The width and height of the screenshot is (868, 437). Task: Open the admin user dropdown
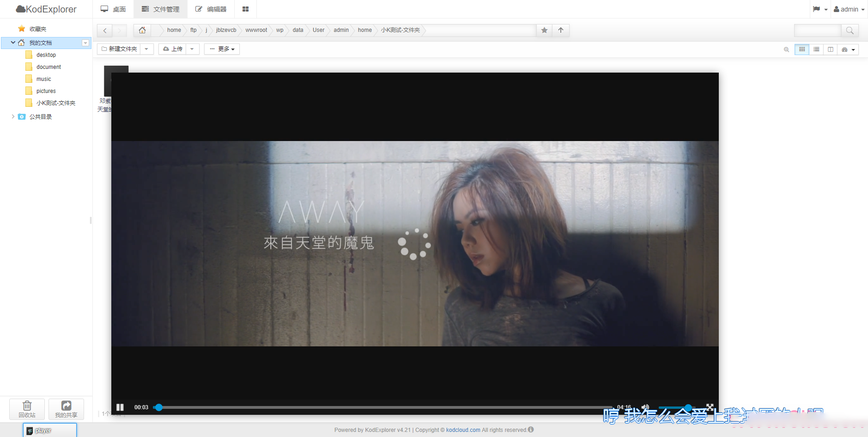(x=849, y=9)
